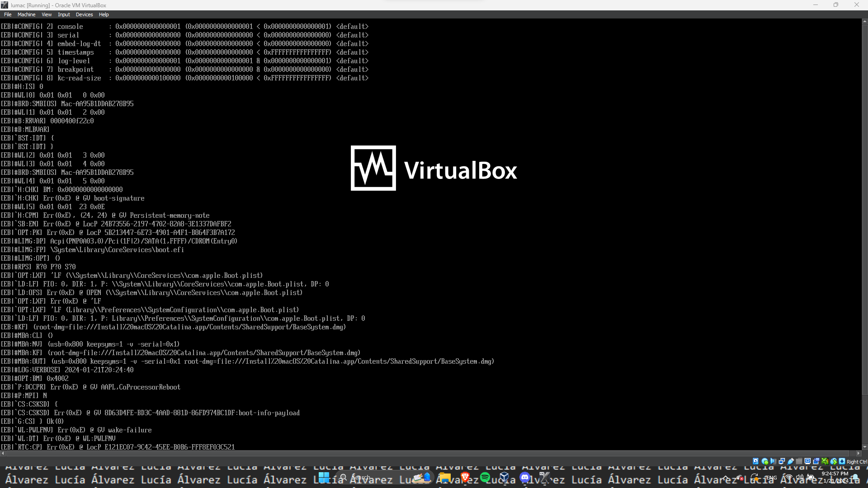868x488 pixels.
Task: Toggle mouse pointer integration indicator
Action: (x=834, y=461)
